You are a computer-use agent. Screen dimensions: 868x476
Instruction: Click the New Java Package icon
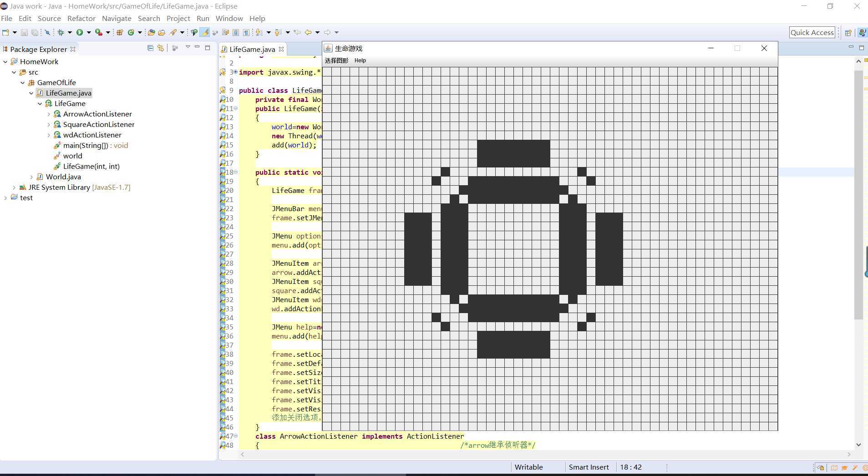pos(120,32)
